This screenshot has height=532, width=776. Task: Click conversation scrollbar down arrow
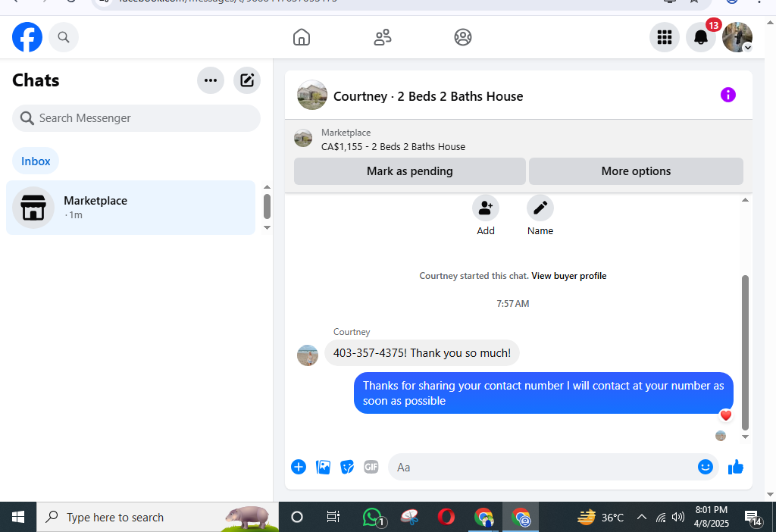(746, 437)
